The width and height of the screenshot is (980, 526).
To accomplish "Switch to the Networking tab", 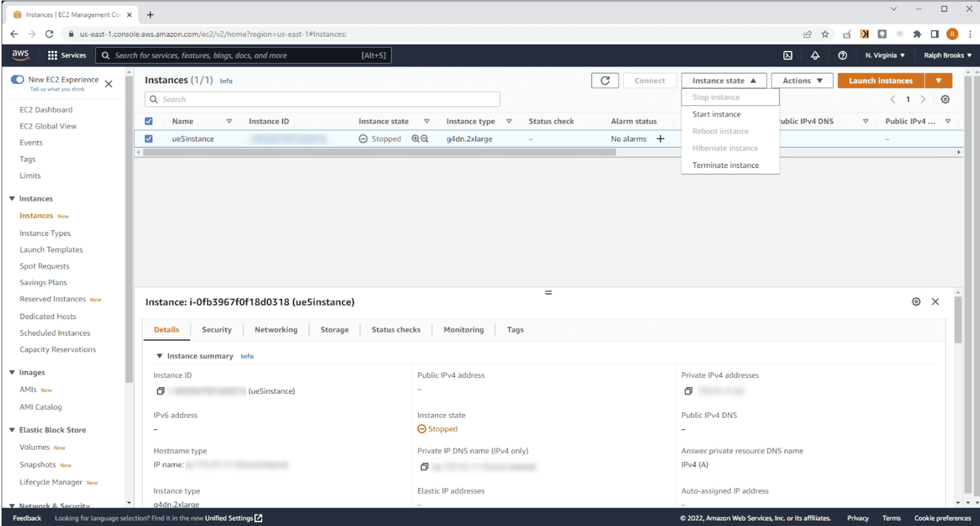I will 276,330.
